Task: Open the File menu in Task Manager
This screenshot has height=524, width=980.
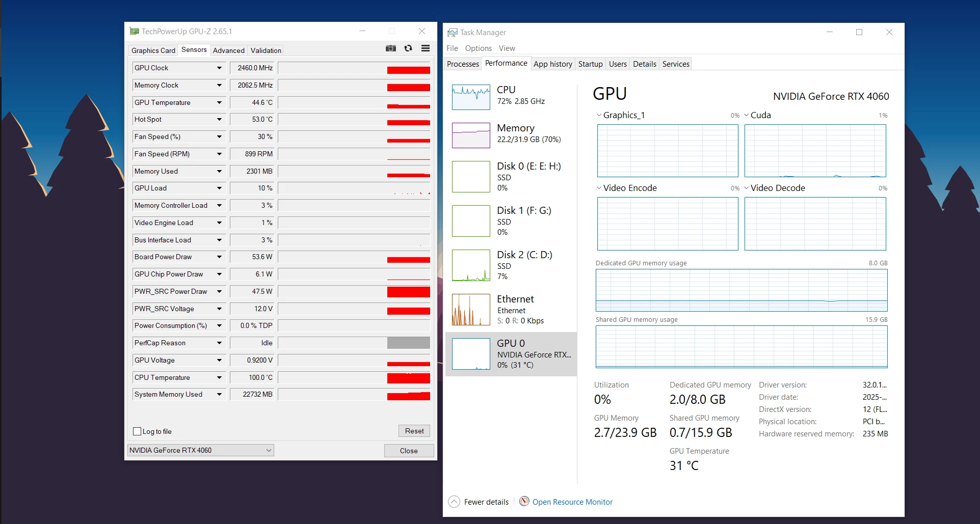Action: [452, 48]
